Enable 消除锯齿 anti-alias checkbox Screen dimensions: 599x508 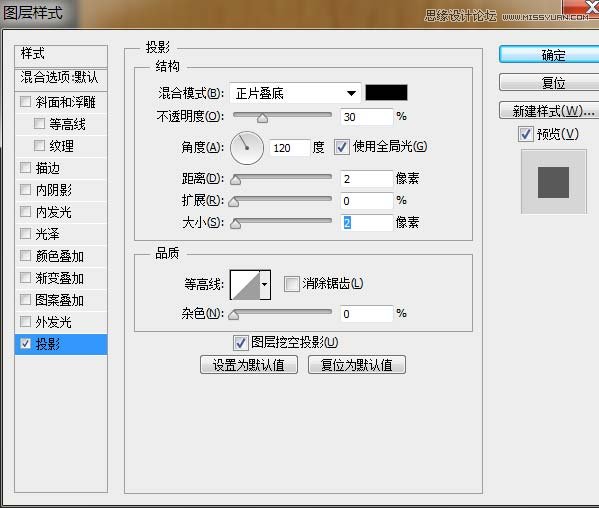291,284
